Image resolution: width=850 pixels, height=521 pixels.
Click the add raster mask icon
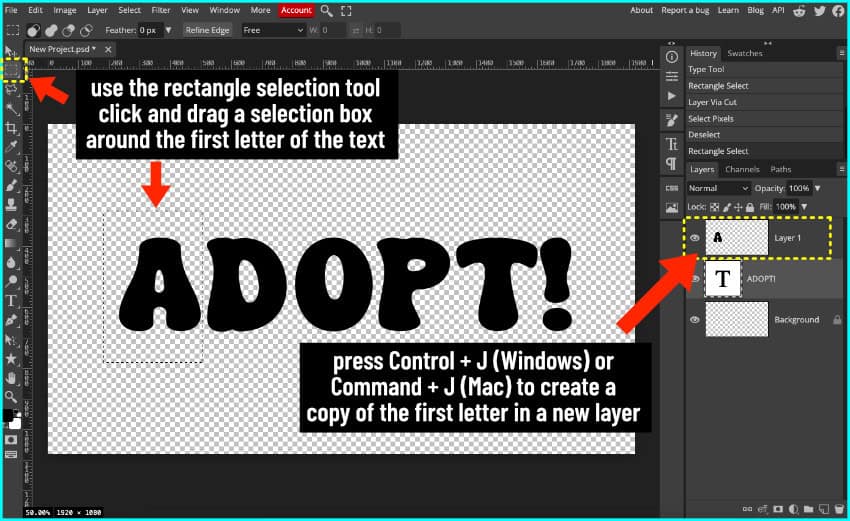coord(778,509)
